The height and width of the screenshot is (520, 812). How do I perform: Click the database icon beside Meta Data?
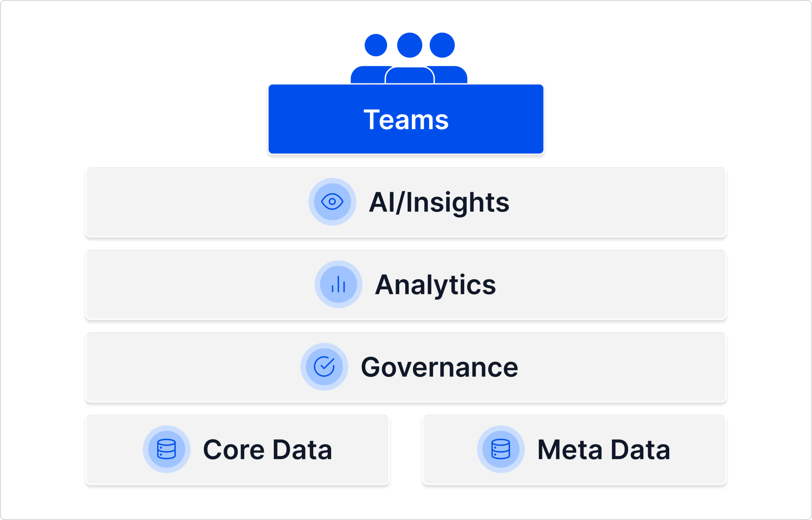[x=501, y=449]
